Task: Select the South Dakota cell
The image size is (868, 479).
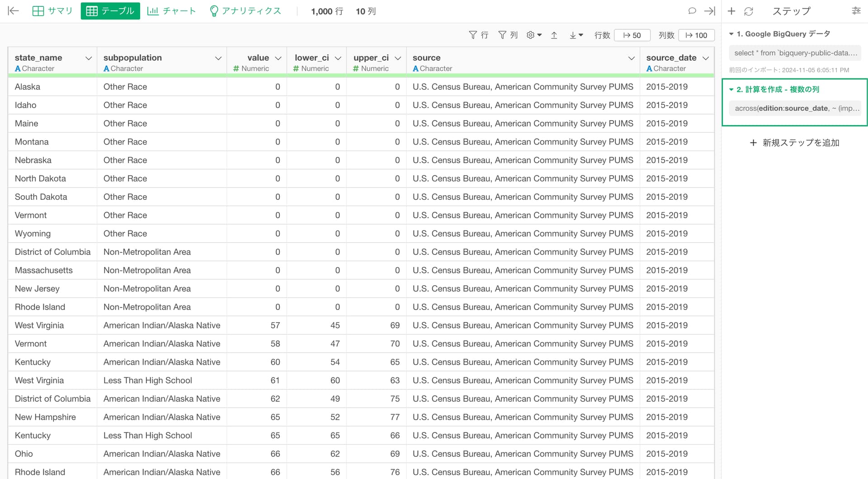Action: [x=52, y=197]
